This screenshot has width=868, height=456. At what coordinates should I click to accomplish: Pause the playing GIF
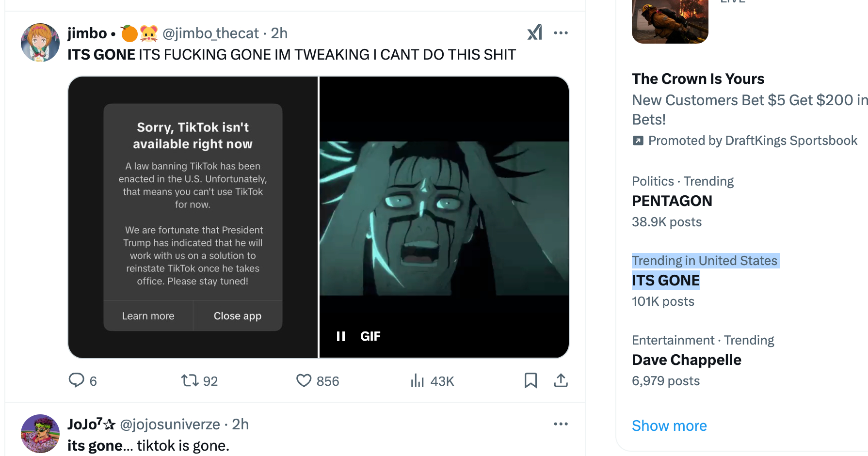(x=341, y=336)
